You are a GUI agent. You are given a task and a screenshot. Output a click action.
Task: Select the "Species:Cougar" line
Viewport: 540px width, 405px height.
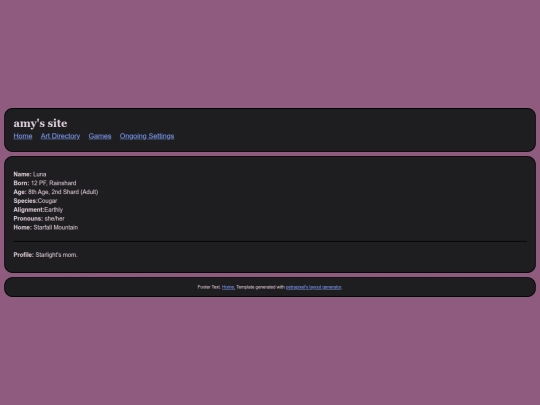35,201
